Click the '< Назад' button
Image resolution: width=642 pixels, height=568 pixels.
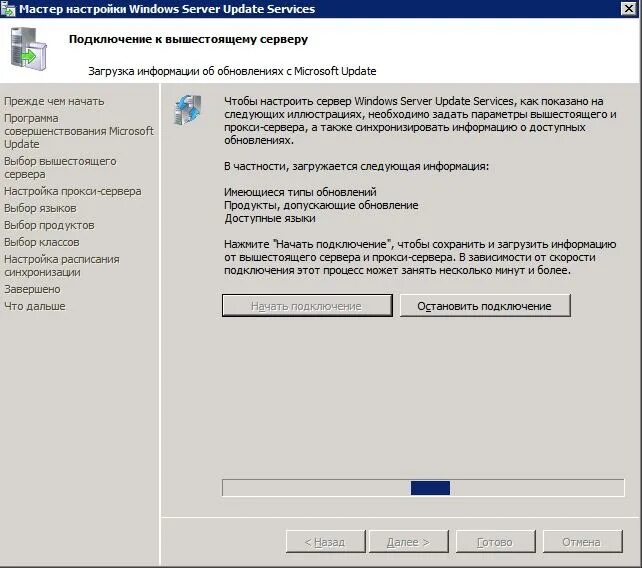[326, 542]
